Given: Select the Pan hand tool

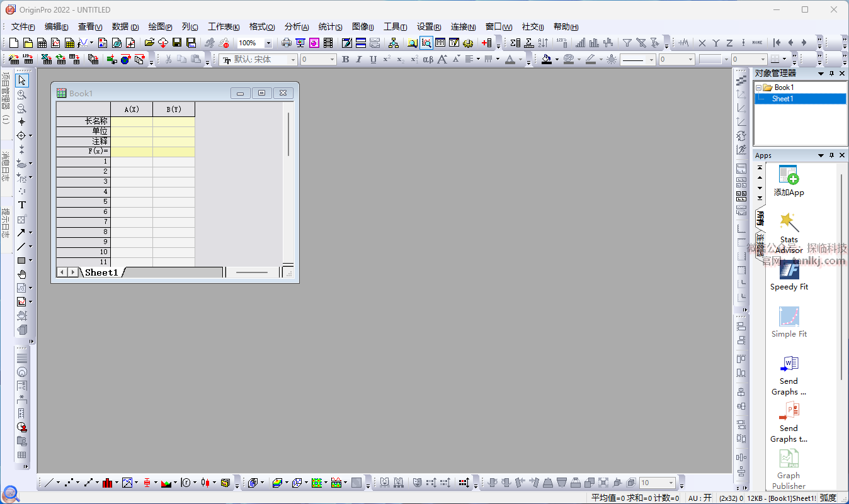Looking at the screenshot, I should pos(22,274).
